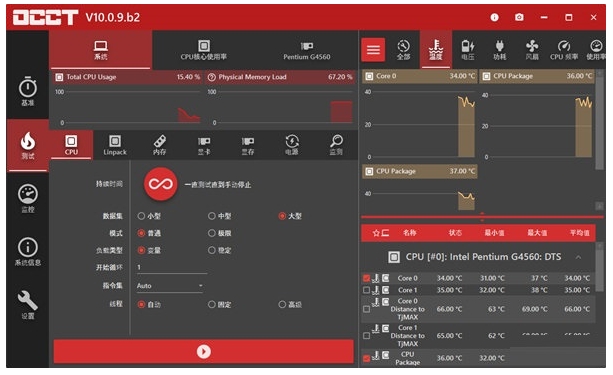Select the fixed threads radio
Viewport: 613px width, 375px height.
click(212, 304)
